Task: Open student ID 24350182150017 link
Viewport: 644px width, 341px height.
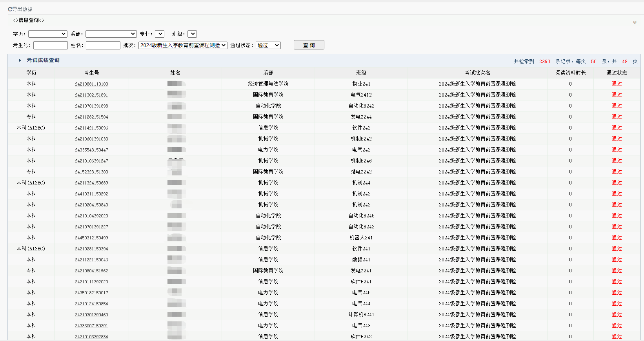Action: click(91, 293)
